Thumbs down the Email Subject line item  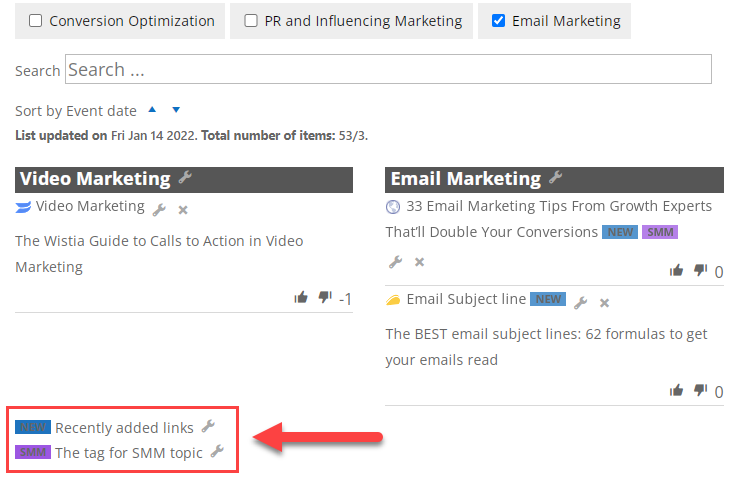(x=700, y=391)
